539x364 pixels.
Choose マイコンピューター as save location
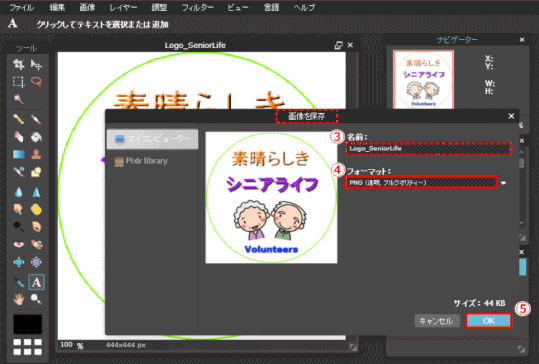[153, 139]
